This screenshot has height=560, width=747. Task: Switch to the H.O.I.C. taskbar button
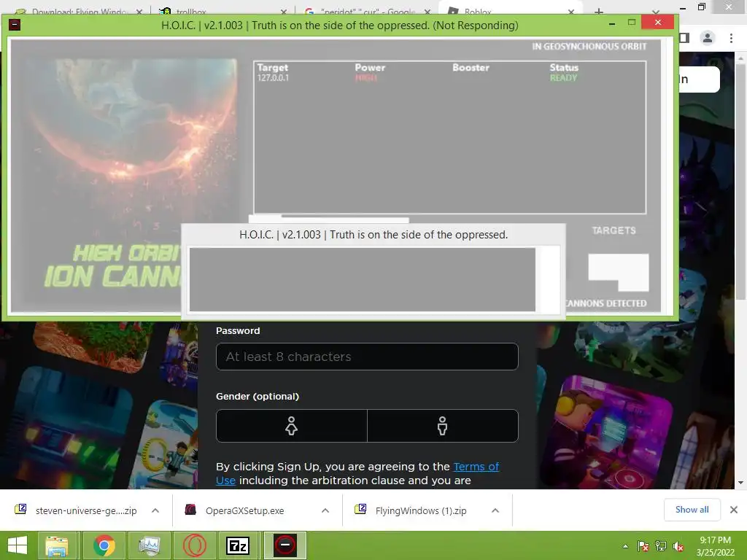(285, 545)
